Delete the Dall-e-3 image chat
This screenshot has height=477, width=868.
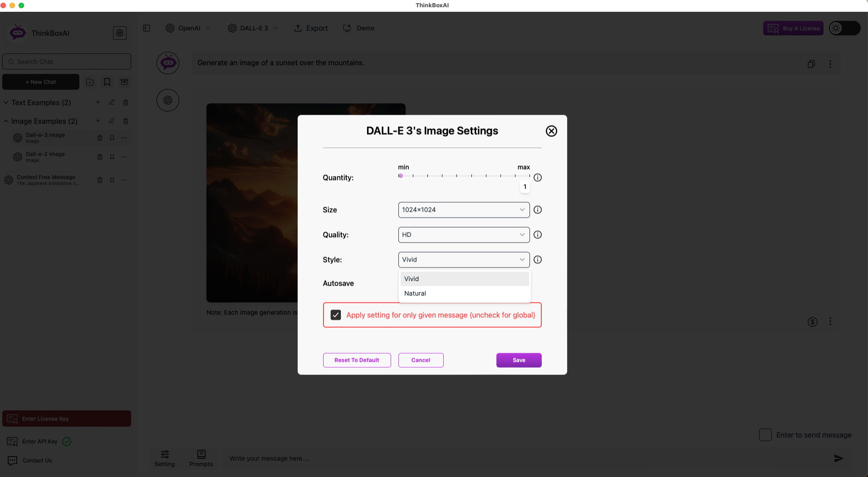[100, 138]
